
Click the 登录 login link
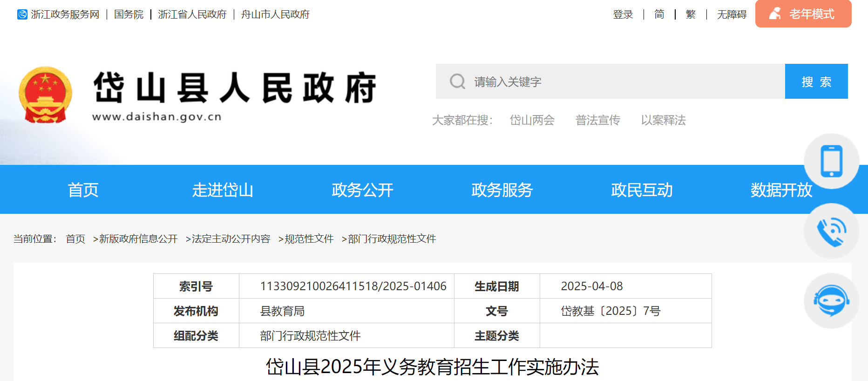coord(623,14)
